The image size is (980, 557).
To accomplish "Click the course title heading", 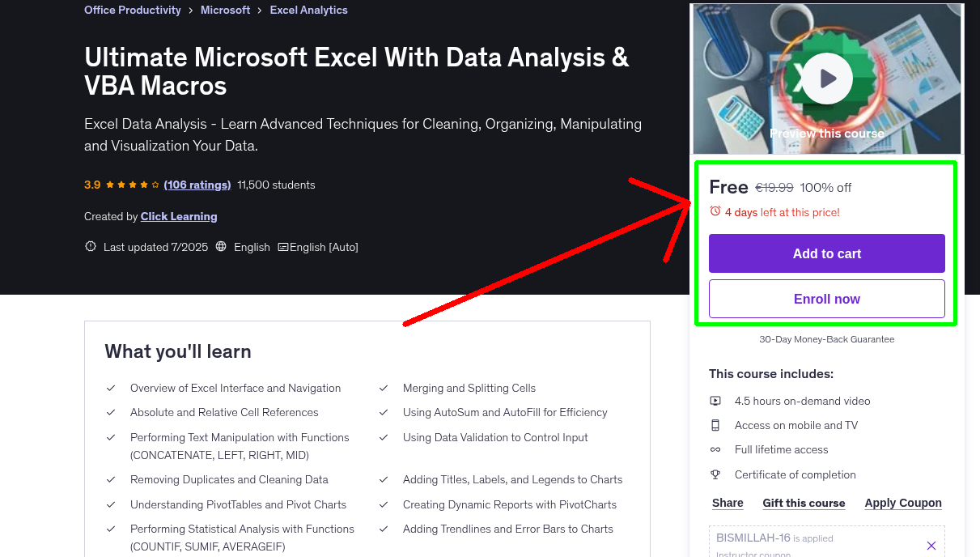I will click(357, 71).
